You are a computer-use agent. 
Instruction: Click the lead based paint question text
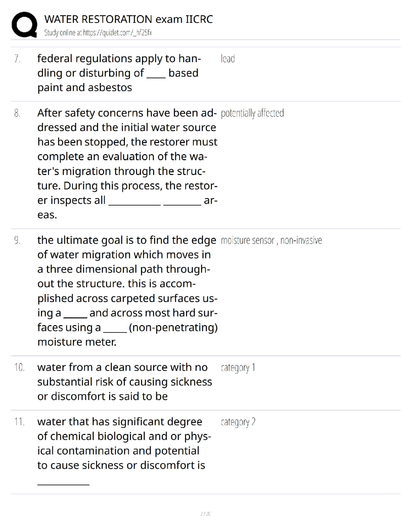point(119,73)
